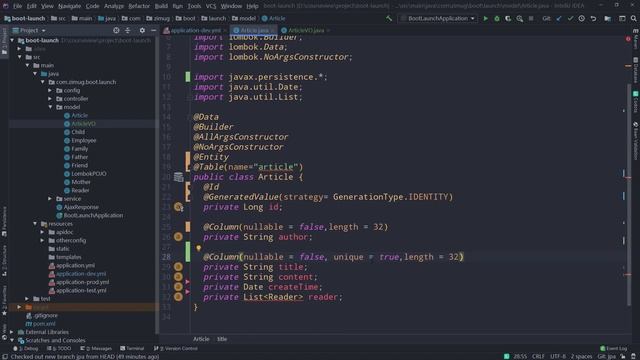Screen dimensions: 640x360
Task: Click the lightbulb intention icon above line 28
Action: click(x=198, y=248)
